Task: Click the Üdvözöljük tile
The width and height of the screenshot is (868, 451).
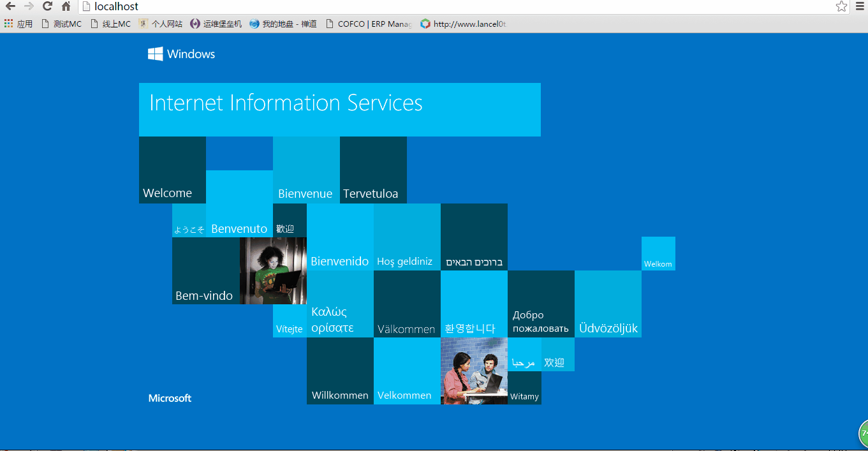Action: [608, 304]
